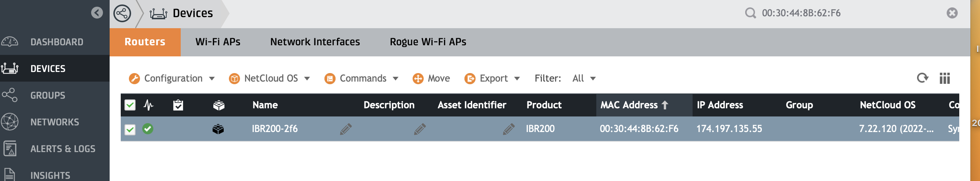Click the Devices breadcrumb title
The image size is (980, 181).
pyautogui.click(x=193, y=13)
